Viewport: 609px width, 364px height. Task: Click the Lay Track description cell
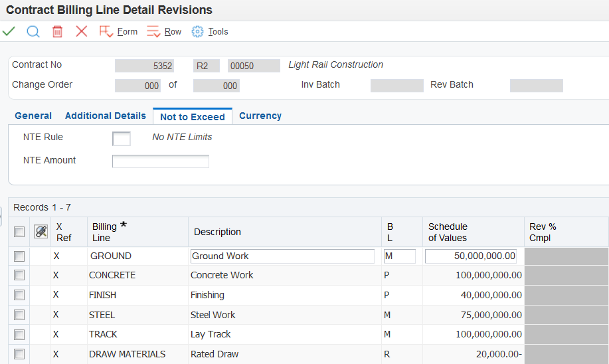(x=285, y=335)
